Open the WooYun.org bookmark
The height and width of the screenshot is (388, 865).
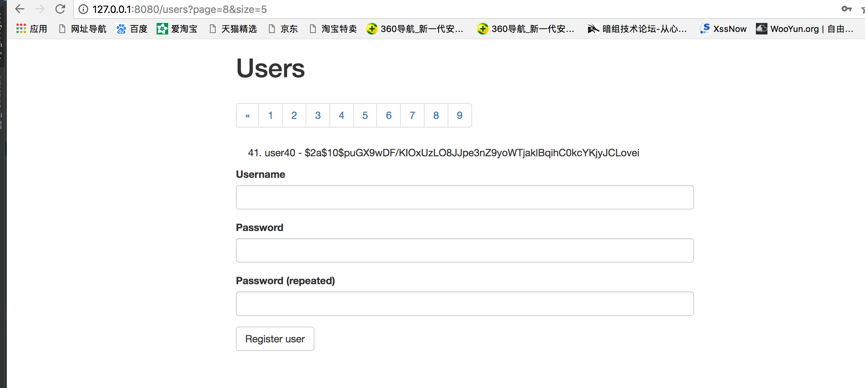(805, 29)
